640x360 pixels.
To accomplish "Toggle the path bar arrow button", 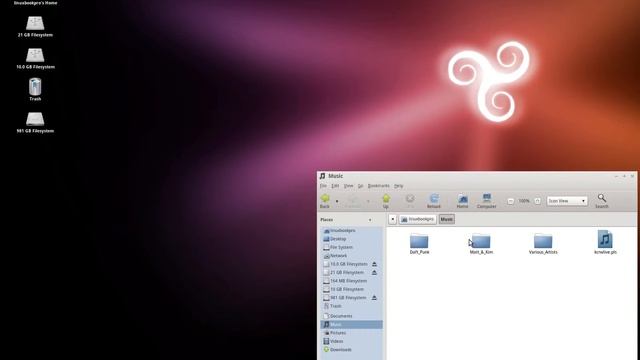I will [392, 219].
